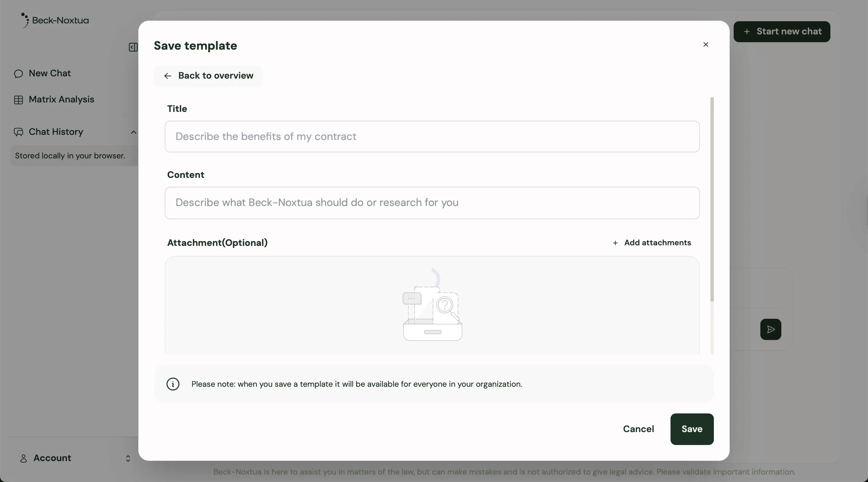868x482 pixels.
Task: Close the Save template dialog
Action: (x=706, y=44)
